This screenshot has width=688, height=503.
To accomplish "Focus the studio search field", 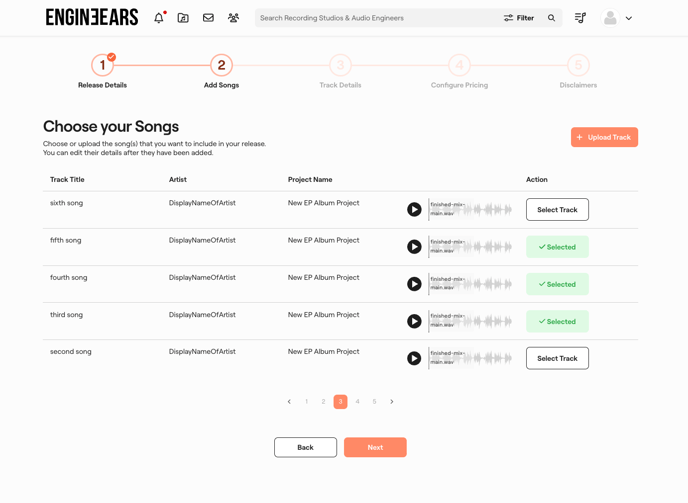I will point(375,18).
